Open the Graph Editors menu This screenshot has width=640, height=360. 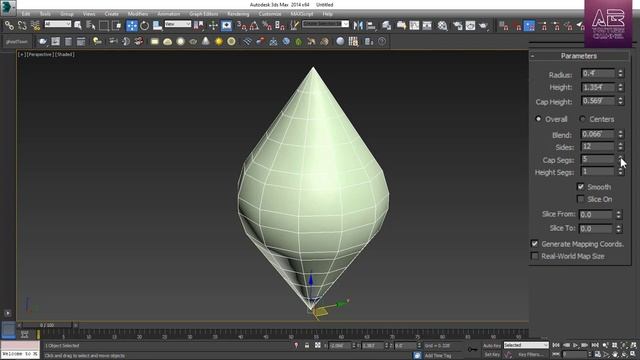204,14
